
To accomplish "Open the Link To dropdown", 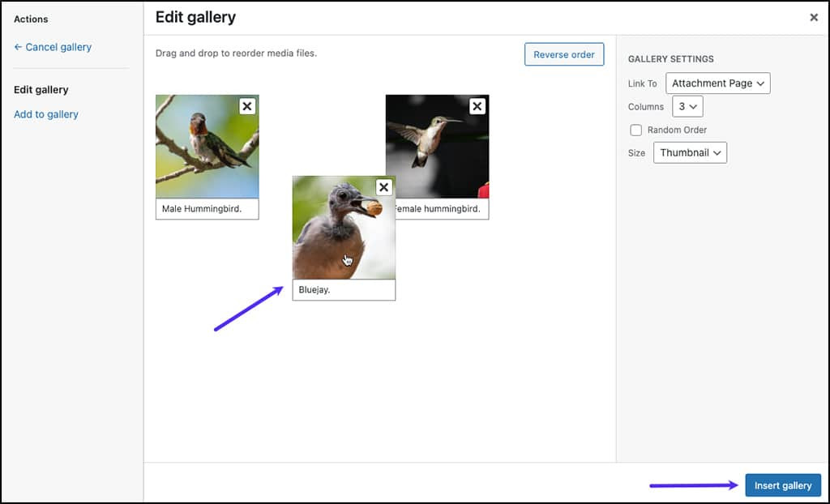I will (x=717, y=83).
